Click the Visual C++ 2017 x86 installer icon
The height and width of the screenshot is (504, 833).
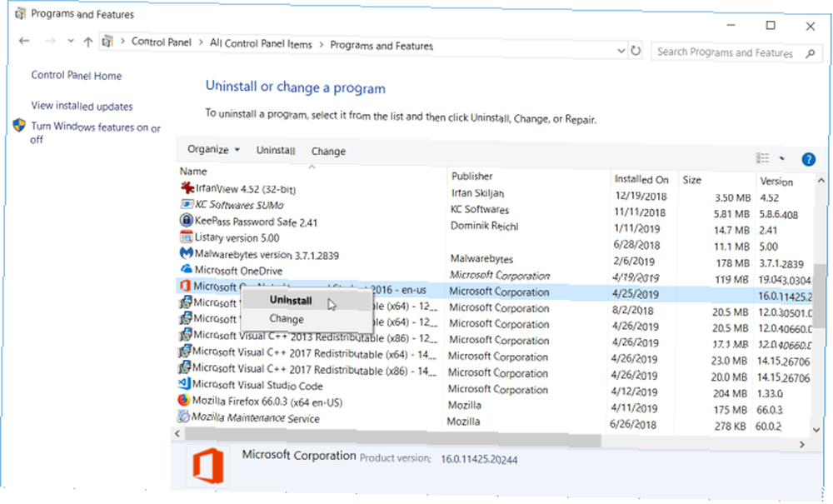tap(184, 367)
